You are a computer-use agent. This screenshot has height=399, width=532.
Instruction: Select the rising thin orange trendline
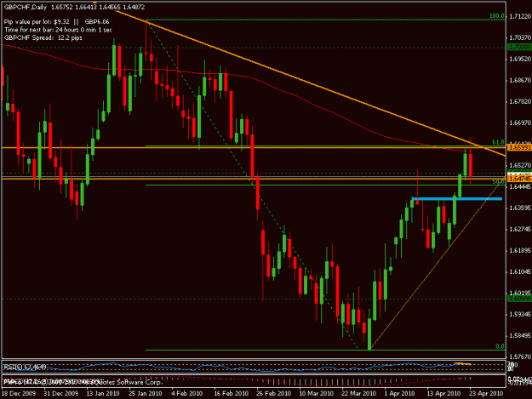point(438,265)
